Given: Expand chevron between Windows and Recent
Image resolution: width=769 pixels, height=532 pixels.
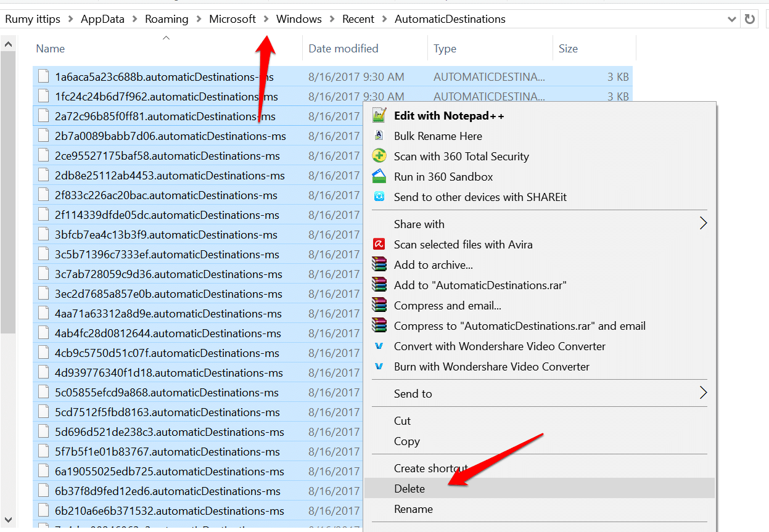Looking at the screenshot, I should click(x=332, y=19).
